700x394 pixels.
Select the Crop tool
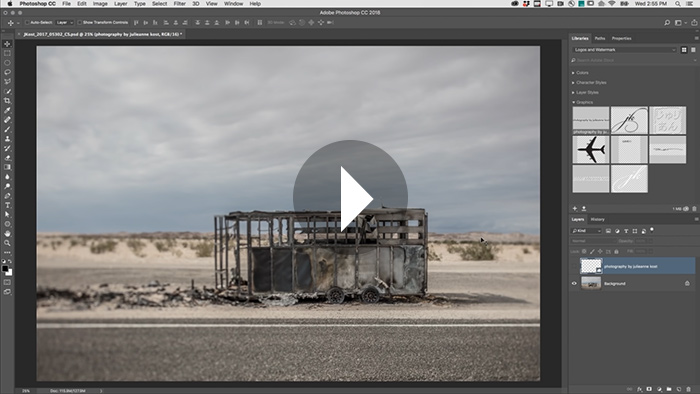(7, 101)
